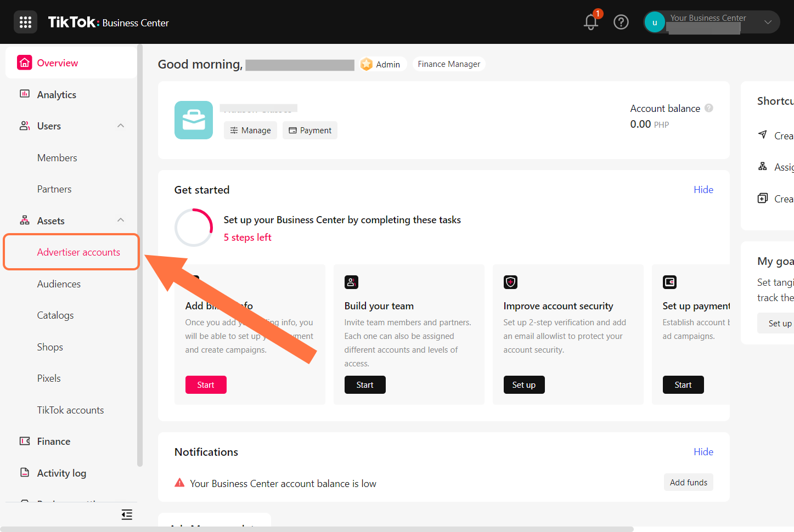Click the Account balance info icon
The image size is (794, 532).
pyautogui.click(x=709, y=108)
